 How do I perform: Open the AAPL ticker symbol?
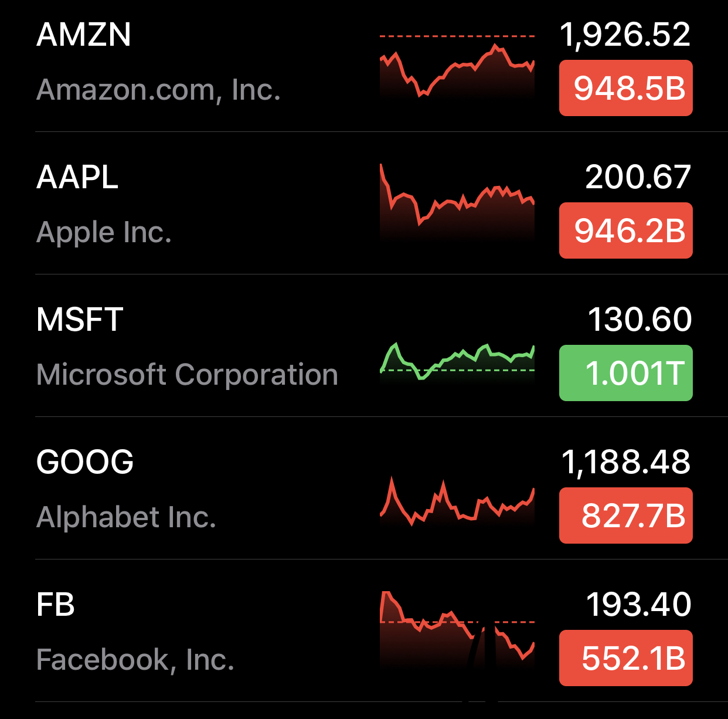pyautogui.click(x=77, y=177)
